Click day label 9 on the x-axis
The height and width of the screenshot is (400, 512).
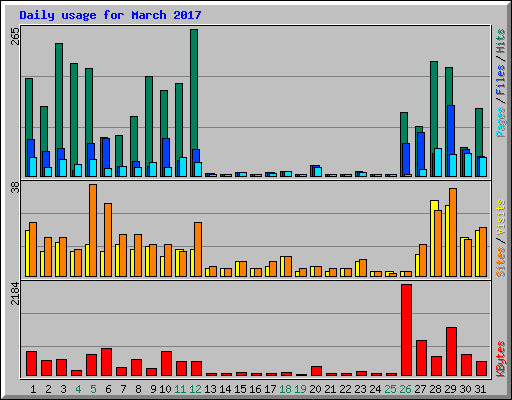[x=153, y=389]
